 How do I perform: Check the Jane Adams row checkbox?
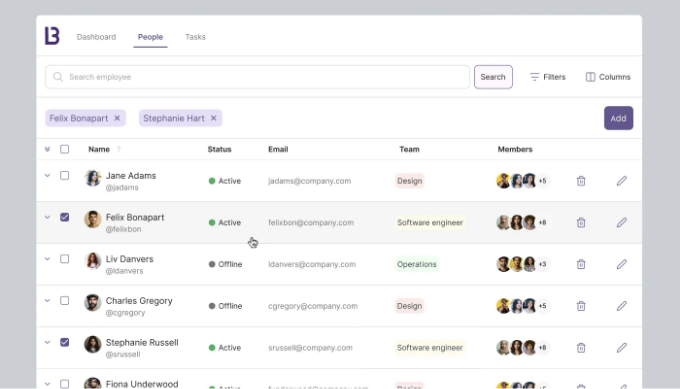click(64, 176)
